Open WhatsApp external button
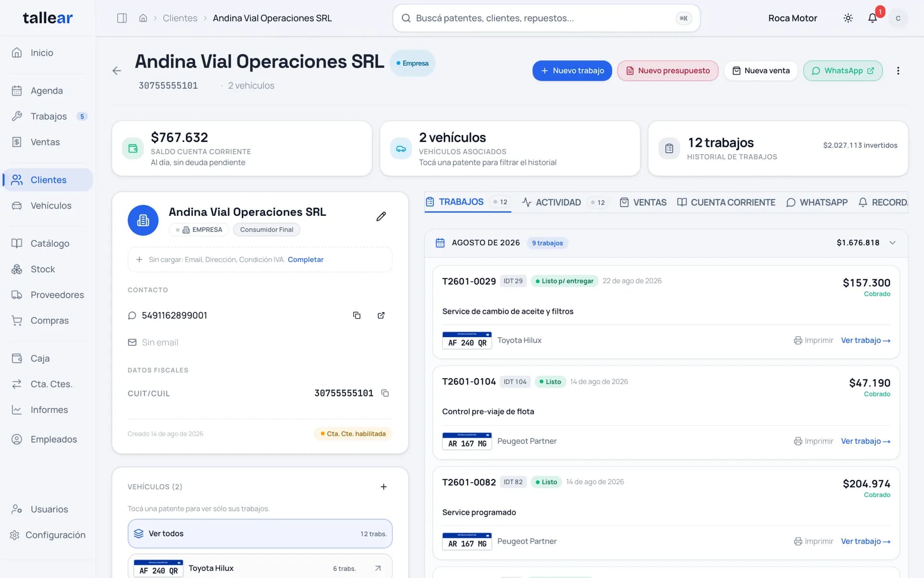The height and width of the screenshot is (578, 924). pyautogui.click(x=843, y=71)
